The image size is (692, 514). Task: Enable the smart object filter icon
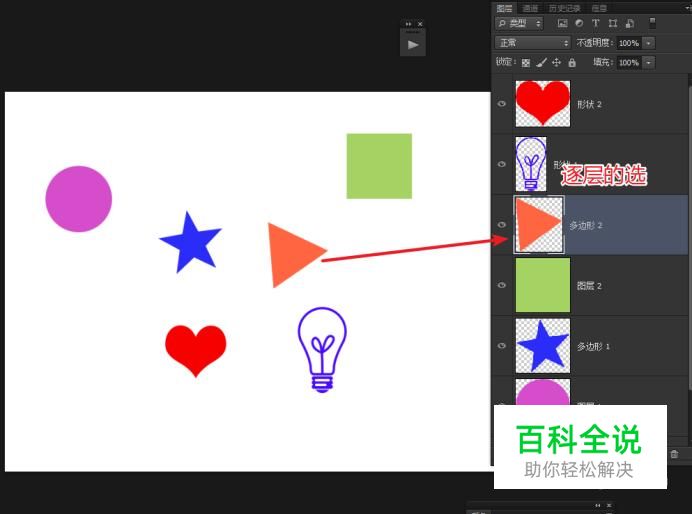click(630, 23)
